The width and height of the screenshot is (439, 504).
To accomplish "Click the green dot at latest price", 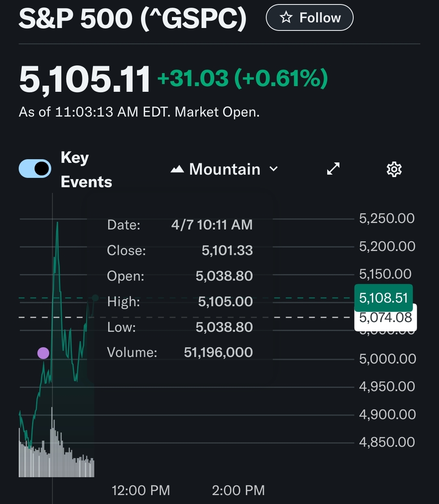I will pos(96,298).
